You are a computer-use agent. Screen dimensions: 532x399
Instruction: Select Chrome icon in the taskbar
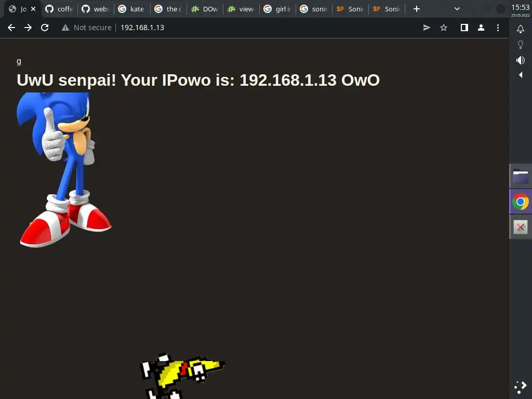pyautogui.click(x=521, y=202)
